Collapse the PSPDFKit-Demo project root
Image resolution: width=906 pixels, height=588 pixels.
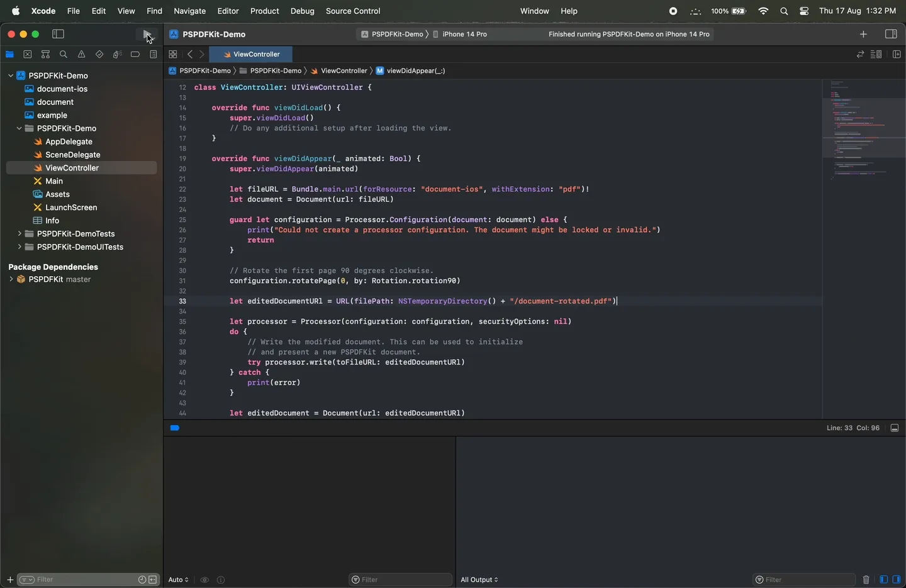[11, 75]
